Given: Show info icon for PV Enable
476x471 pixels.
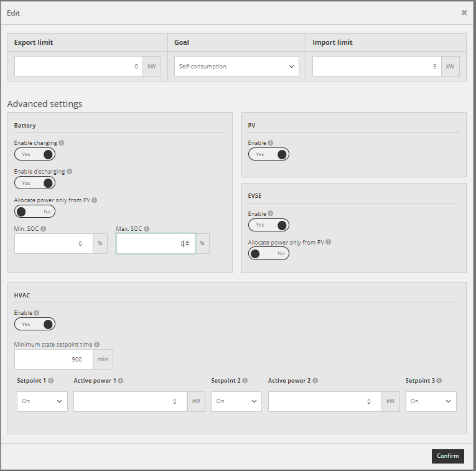Looking at the screenshot, I should [x=271, y=143].
